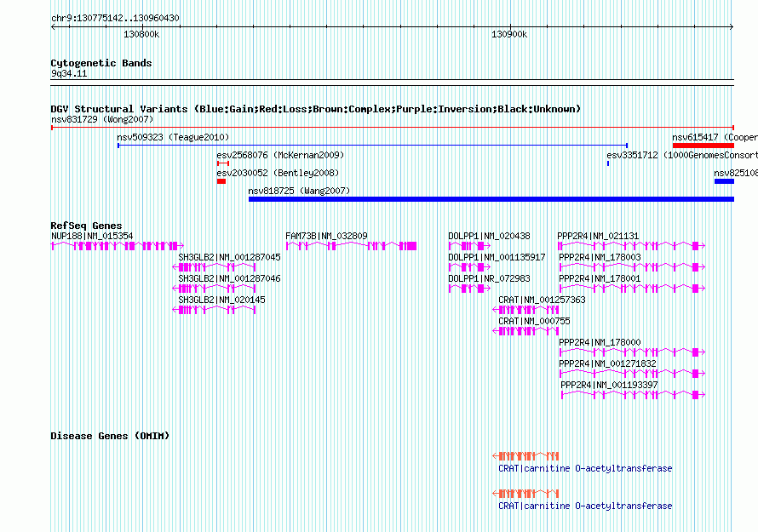Click the PPP2R4|NM_001271832 label
Image resolution: width=758 pixels, height=532 pixels.
(607, 363)
